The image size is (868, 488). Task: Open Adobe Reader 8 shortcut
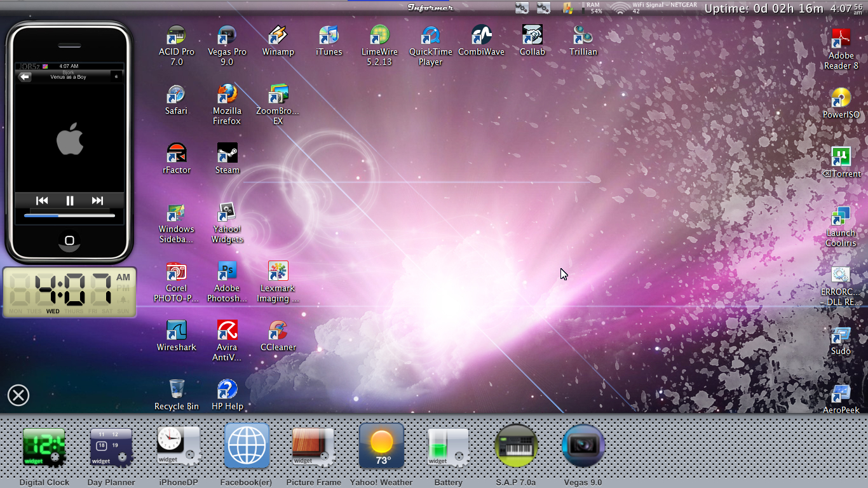(841, 49)
